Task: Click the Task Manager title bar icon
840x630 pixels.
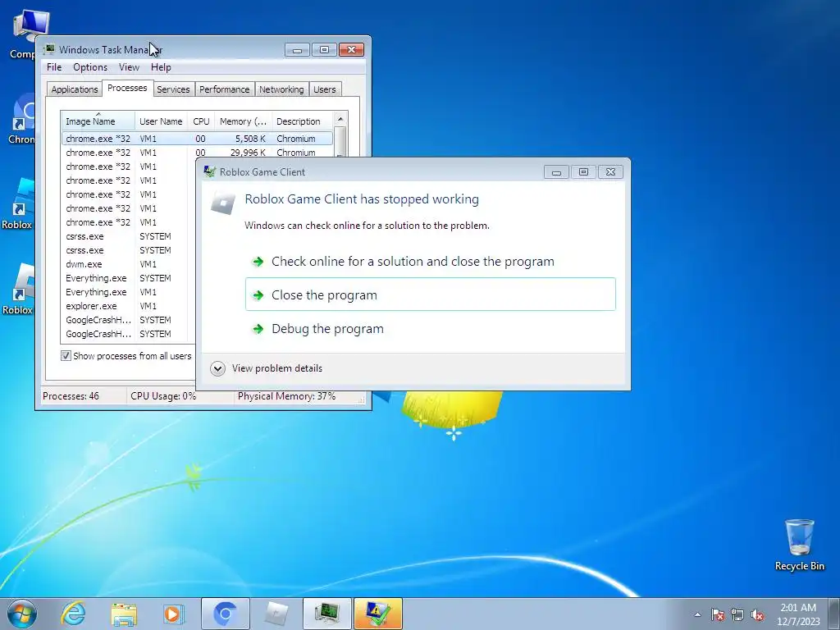Action: point(49,49)
